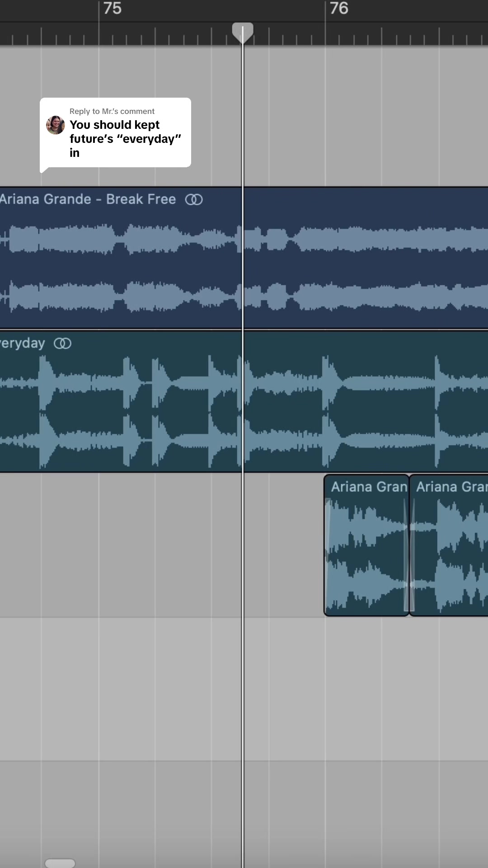Click the horizontal scrollbar thumb at bottom
The height and width of the screenshot is (868, 488).
60,863
